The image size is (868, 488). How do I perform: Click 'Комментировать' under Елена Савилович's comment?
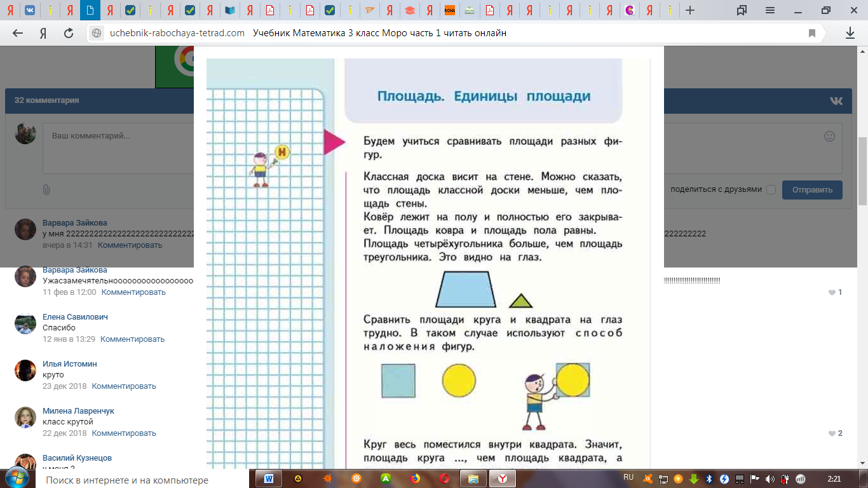point(132,339)
